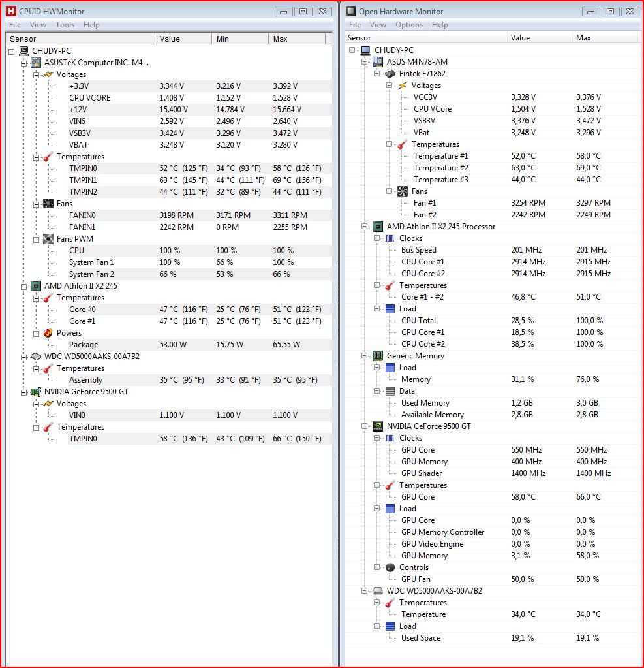Click the Controls icon under NVIDIA GeForce
The width and height of the screenshot is (644, 668).
coord(390,567)
